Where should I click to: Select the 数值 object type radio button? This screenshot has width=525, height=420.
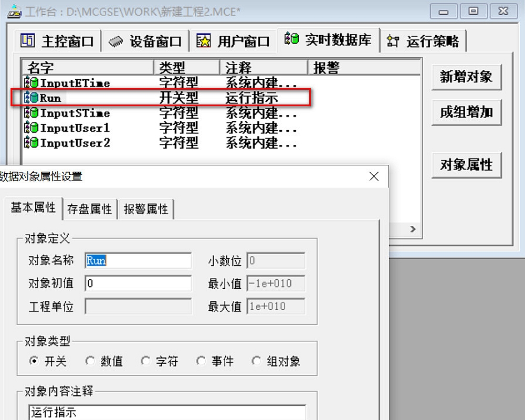[90, 361]
